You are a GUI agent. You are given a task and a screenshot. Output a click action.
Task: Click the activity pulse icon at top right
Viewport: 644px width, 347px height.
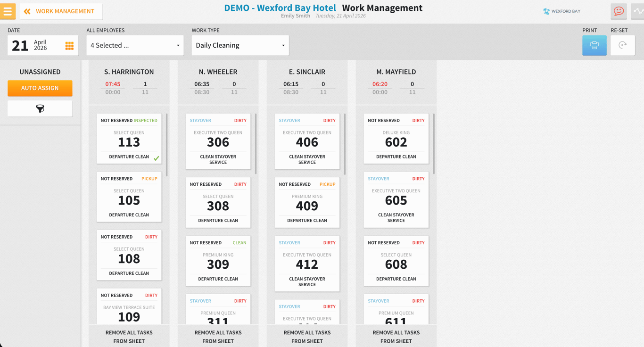click(638, 11)
